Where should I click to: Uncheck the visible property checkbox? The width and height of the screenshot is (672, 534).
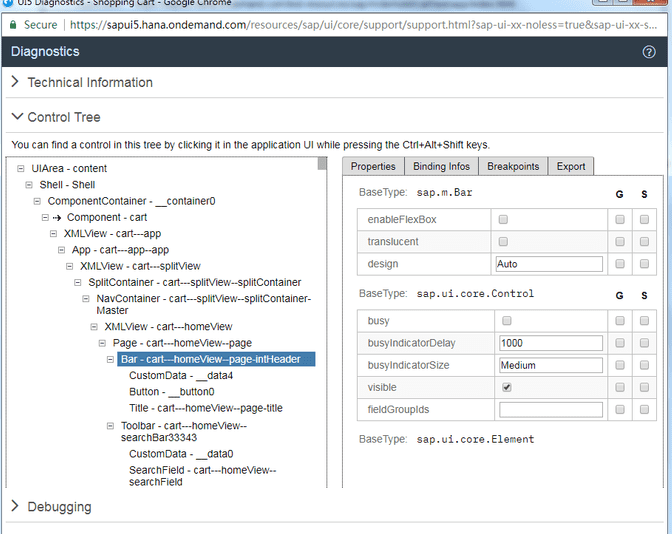click(x=506, y=387)
